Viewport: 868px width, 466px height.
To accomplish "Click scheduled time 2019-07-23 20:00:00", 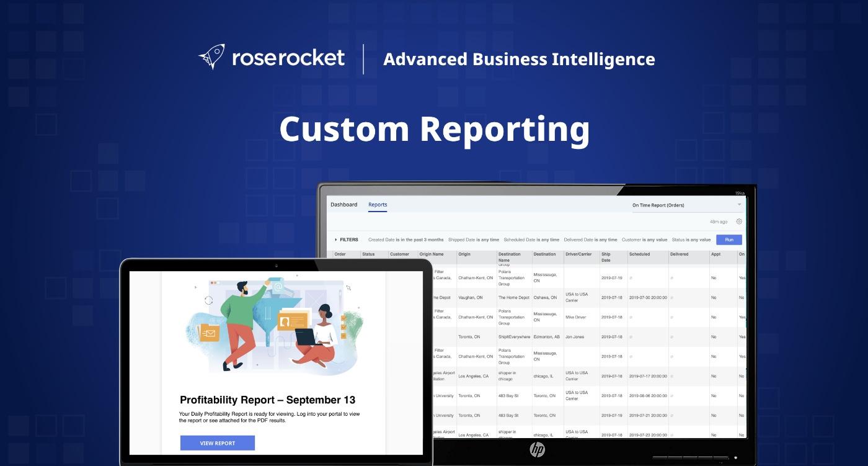I will pyautogui.click(x=648, y=435).
